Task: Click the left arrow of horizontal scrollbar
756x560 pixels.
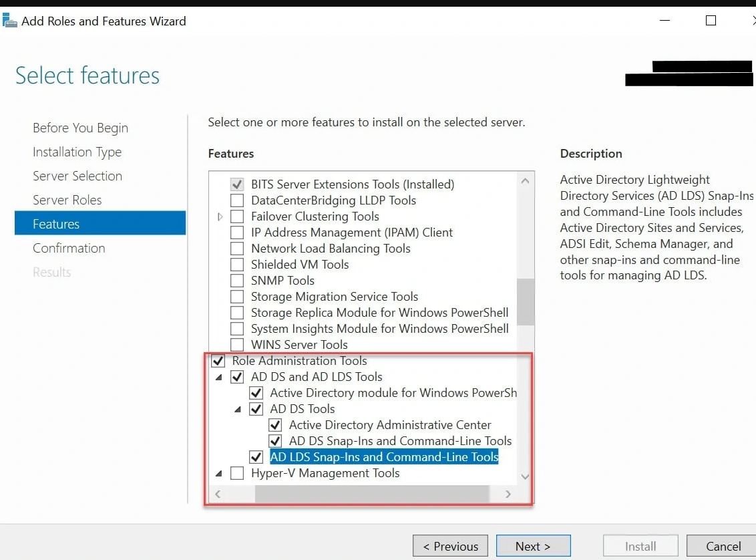Action: pos(218,494)
